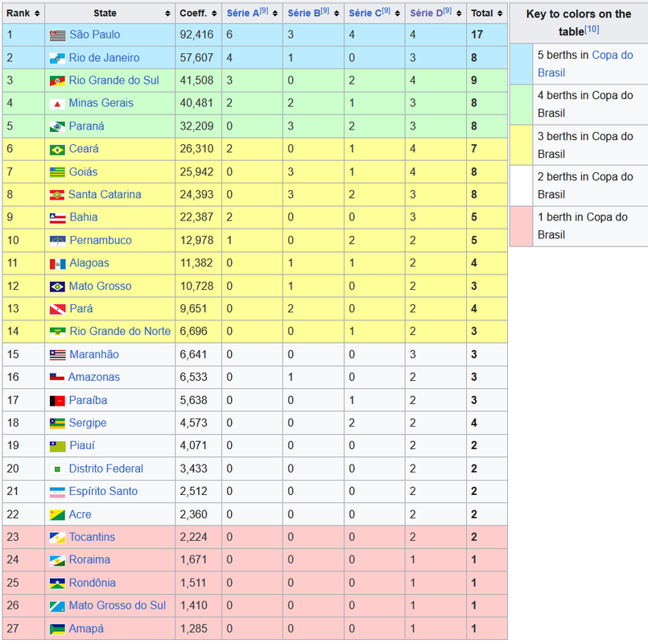
Task: Click the Paraná flag icon
Action: click(57, 127)
